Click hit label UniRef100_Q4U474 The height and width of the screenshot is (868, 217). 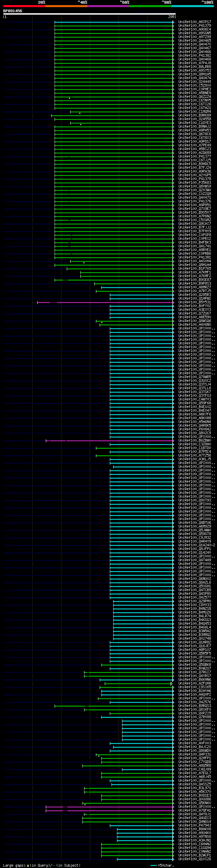click(x=195, y=78)
